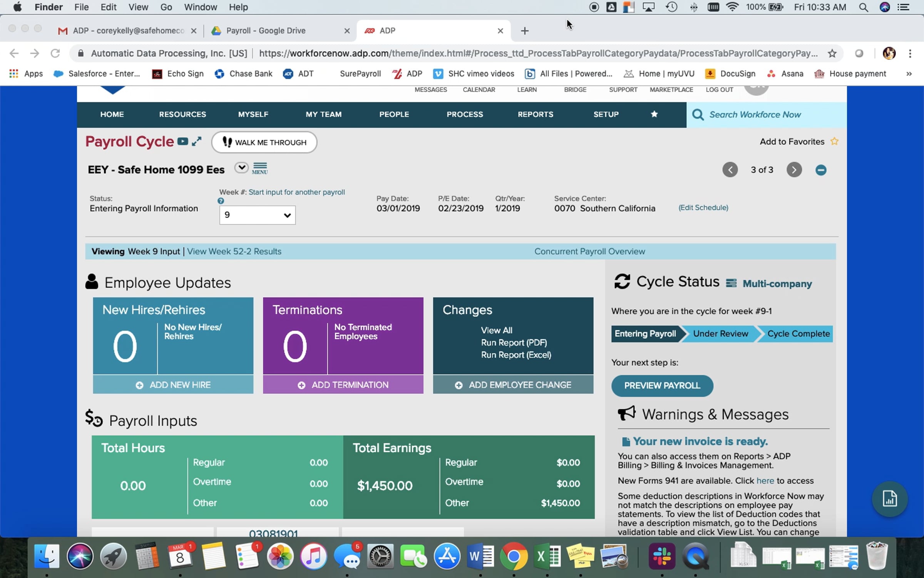Click Run Report (PDF) in Changes
The width and height of the screenshot is (924, 578).
click(514, 343)
